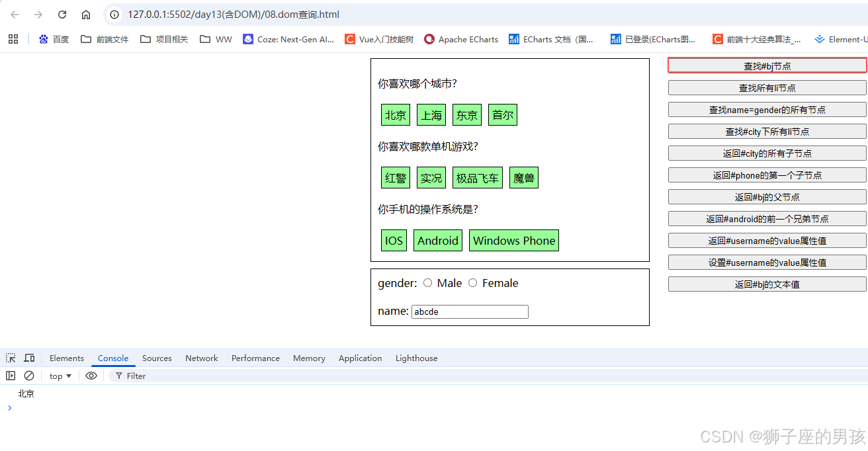Open the 前端文件 bookmark folder
Screen dimensions: 868x451
(x=105, y=39)
